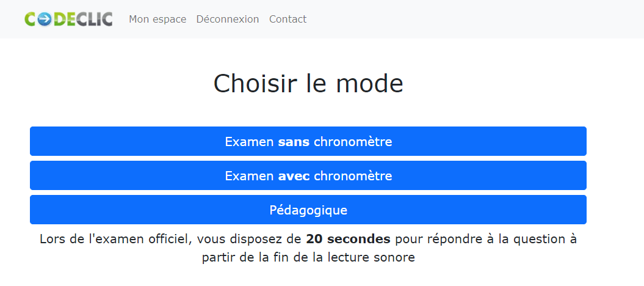
Task: Click the CodeClic logo
Action: pos(68,19)
